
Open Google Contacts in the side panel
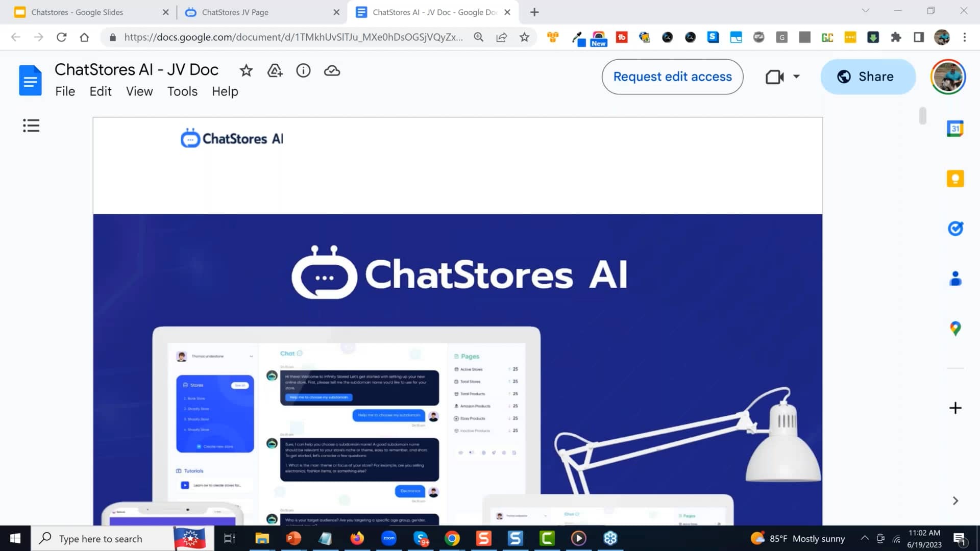(x=955, y=278)
